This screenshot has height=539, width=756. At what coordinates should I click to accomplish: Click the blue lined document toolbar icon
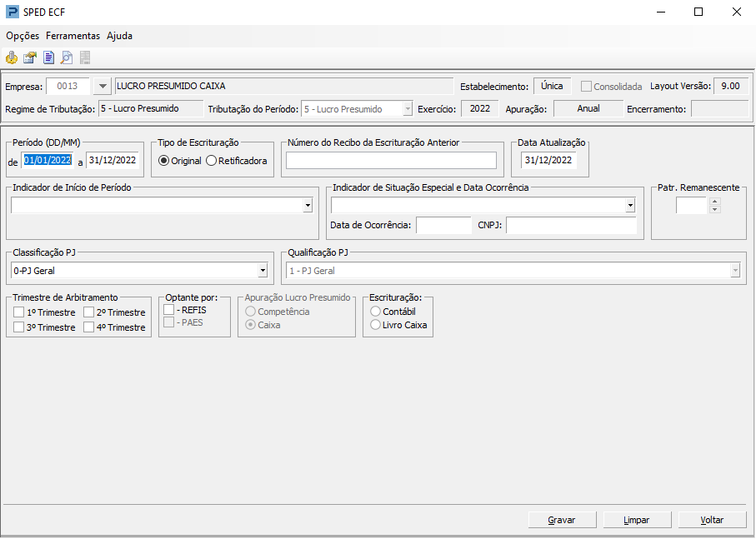(x=48, y=57)
